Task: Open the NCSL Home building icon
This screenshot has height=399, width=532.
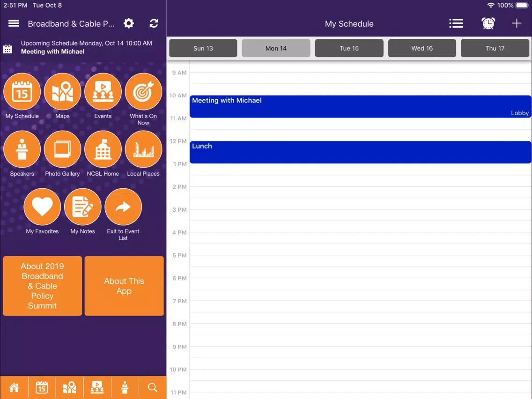Action: 103,149
